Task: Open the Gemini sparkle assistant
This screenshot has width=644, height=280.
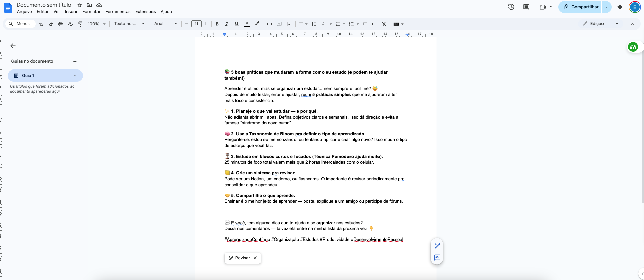Action: coord(620,7)
